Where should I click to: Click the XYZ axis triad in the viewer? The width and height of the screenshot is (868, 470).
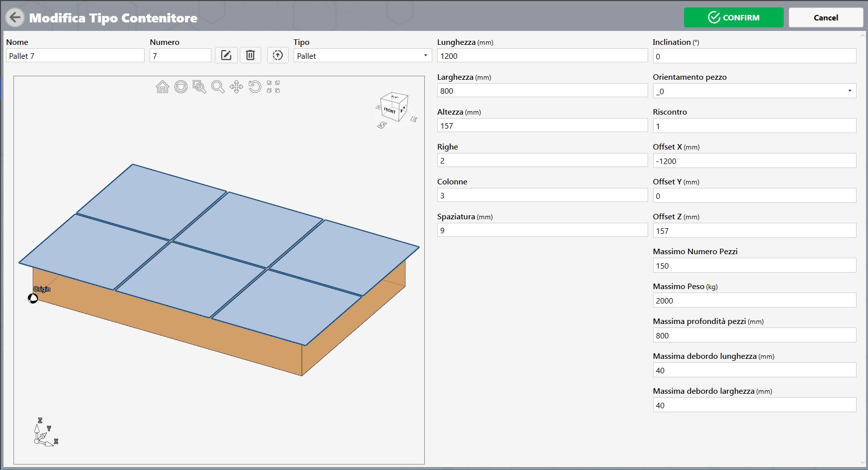[x=45, y=432]
